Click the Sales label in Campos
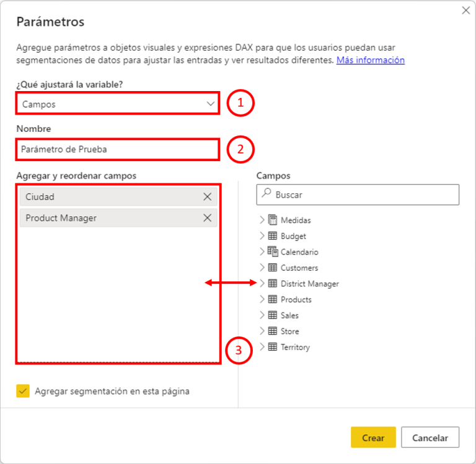The image size is (476, 464). 289,315
